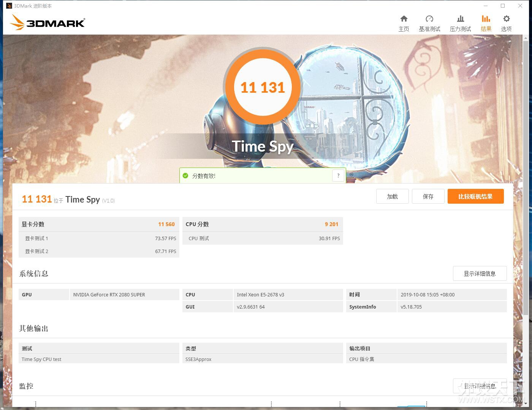Click the CPU 测试 30.91 FPS row
Screen dimensions: 532x410
coord(263,238)
